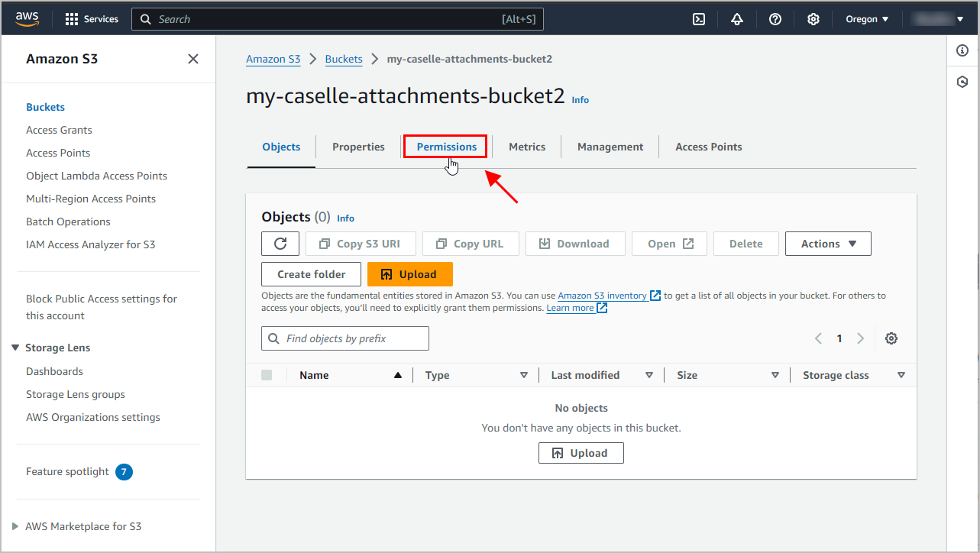Open Access Grants in sidebar
Viewport: 980px width, 553px height.
59,130
